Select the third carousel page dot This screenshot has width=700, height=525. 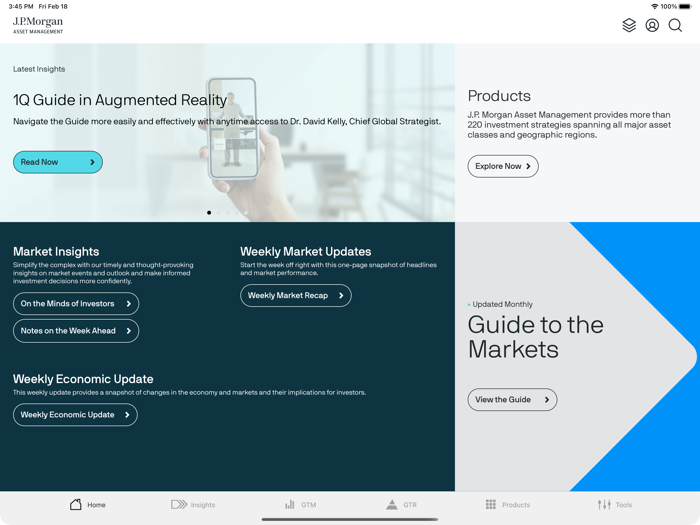pos(228,212)
